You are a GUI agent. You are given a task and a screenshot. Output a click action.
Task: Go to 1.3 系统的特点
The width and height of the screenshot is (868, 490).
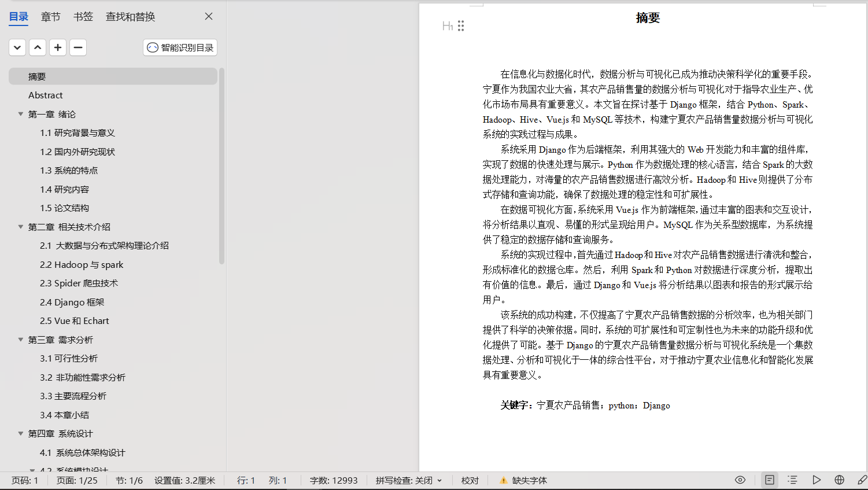pyautogui.click(x=69, y=170)
